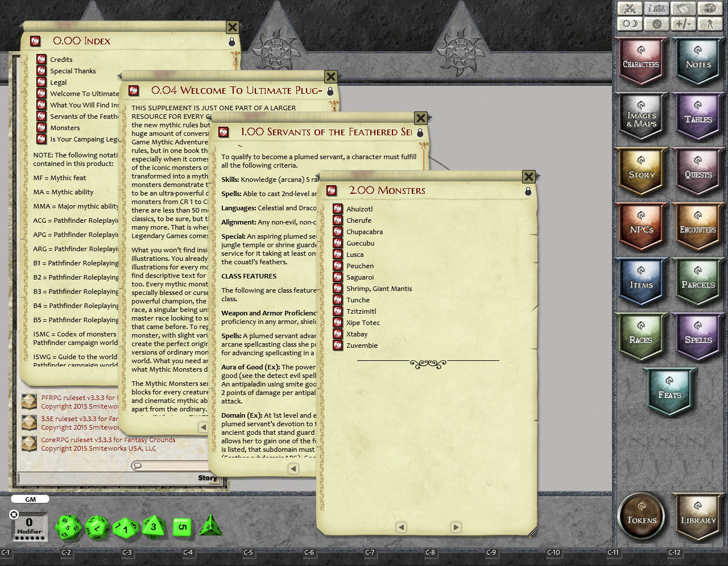Open the color palette icon
The width and height of the screenshot is (728, 566).
(709, 9)
